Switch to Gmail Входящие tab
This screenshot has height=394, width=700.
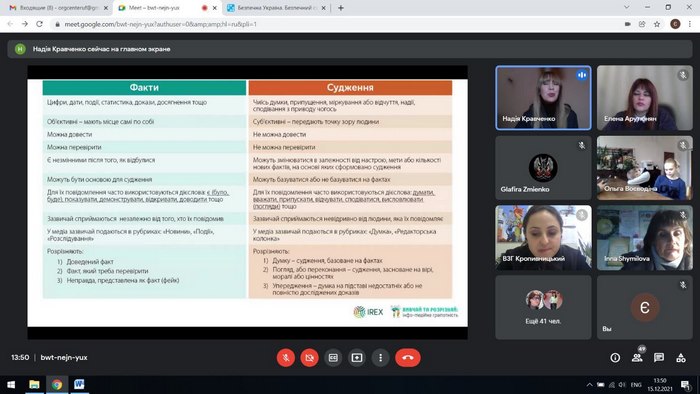(x=56, y=8)
